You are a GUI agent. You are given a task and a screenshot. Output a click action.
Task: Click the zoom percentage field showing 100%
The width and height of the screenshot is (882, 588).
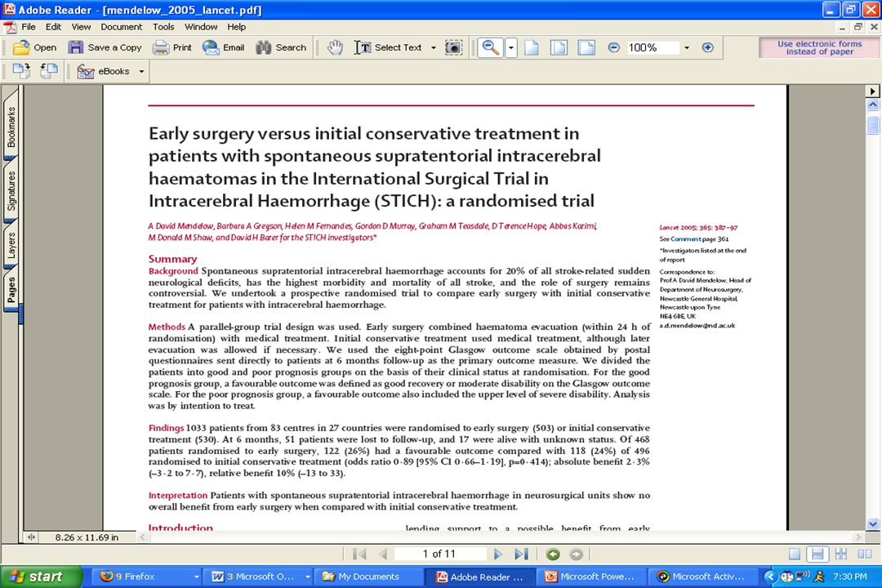click(653, 48)
